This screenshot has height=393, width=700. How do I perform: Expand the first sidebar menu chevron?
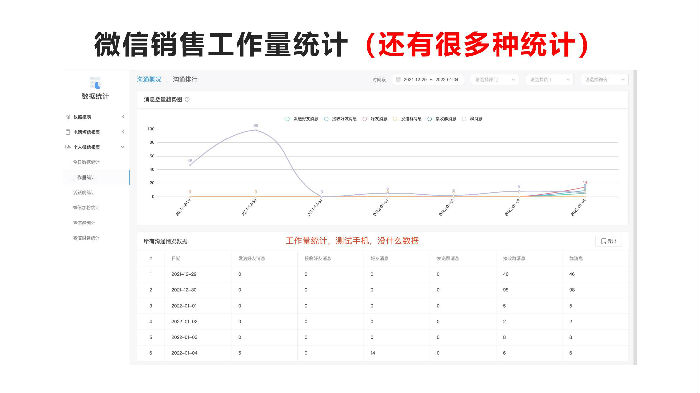pyautogui.click(x=123, y=117)
